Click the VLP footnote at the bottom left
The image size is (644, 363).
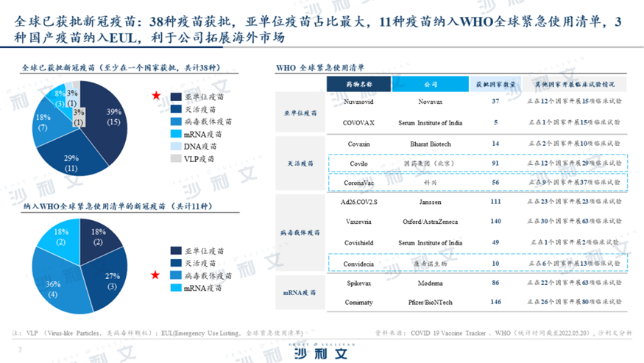coord(158,333)
